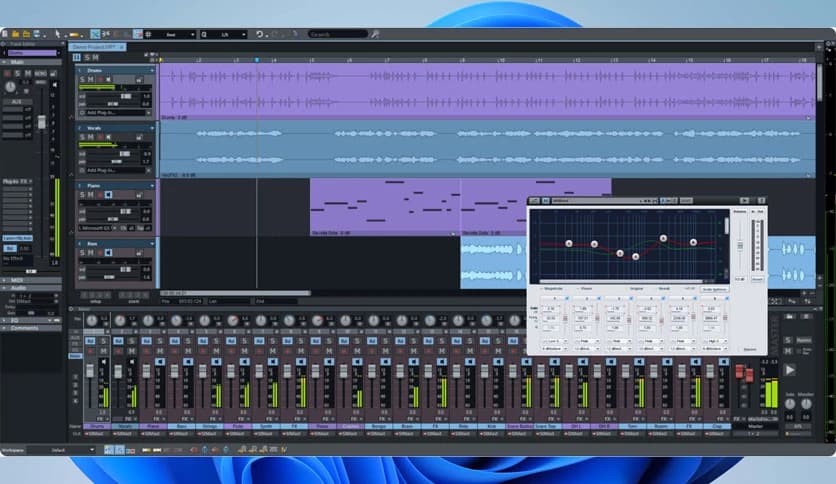Image resolution: width=836 pixels, height=484 pixels.
Task: Select the Demo Project.VIP tab
Action: coord(97,47)
